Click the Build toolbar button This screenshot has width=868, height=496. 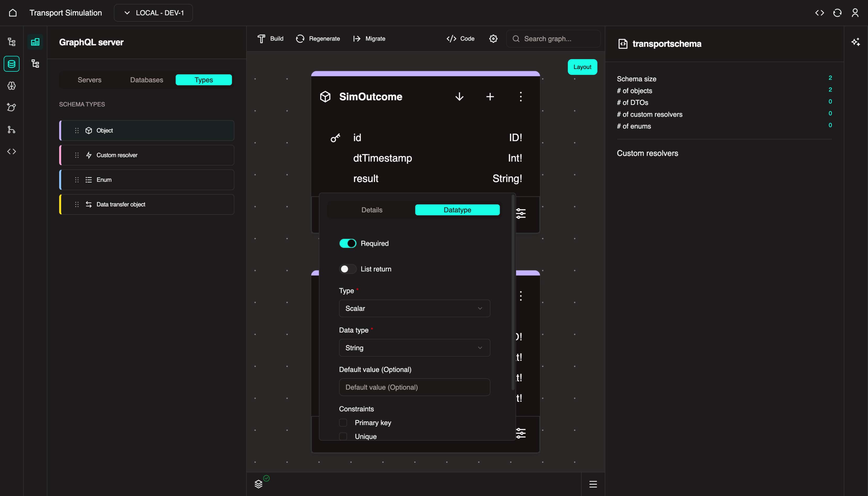tap(271, 38)
